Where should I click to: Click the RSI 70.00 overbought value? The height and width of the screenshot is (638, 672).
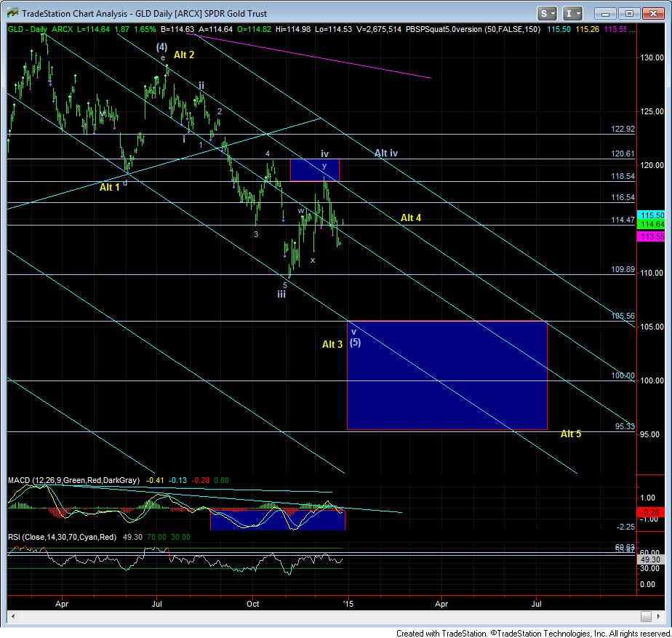tap(156, 537)
